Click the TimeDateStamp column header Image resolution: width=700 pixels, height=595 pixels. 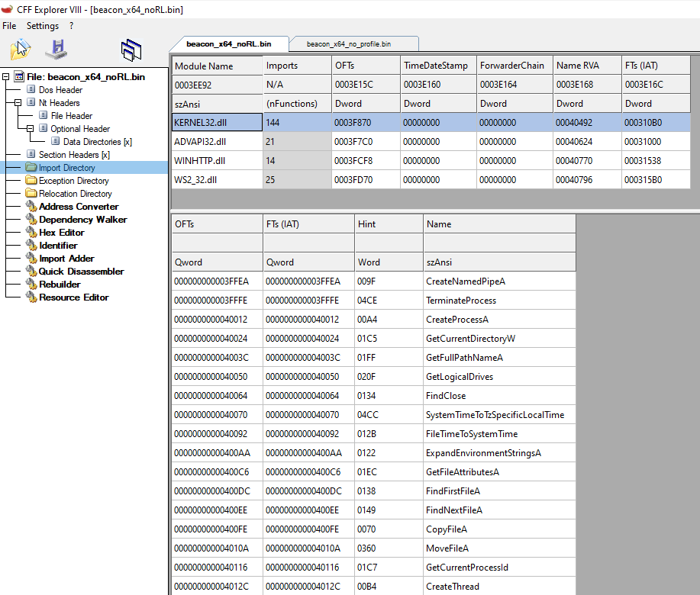438,66
